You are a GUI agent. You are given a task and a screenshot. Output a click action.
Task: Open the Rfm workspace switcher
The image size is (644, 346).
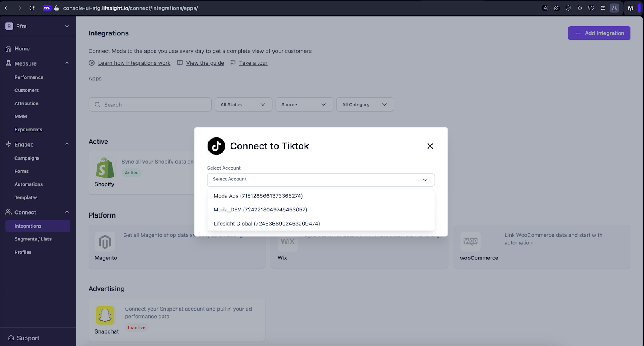38,26
